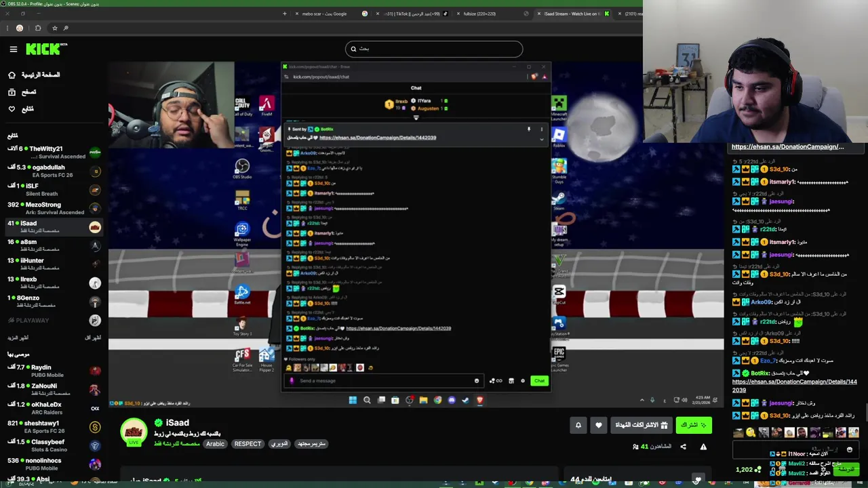Collapse pinned message chevron in popout chat
The height and width of the screenshot is (488, 868).
(541, 139)
